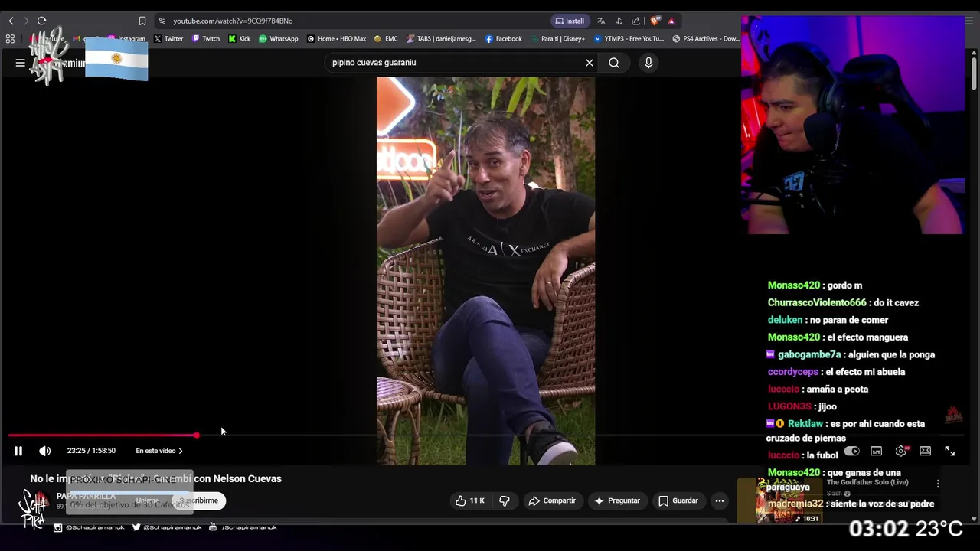Click the Preguntar button
The image size is (980, 551).
click(x=617, y=500)
